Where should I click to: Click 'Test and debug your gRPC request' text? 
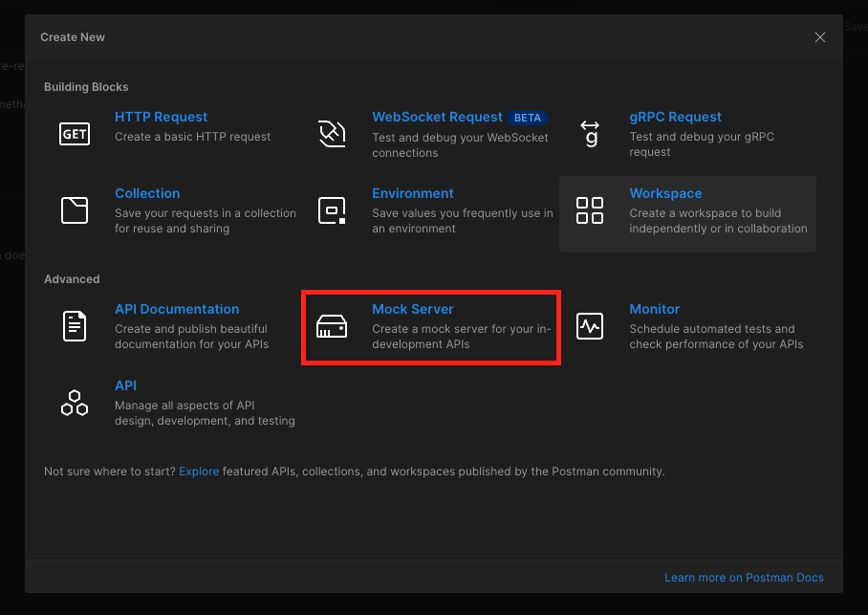[x=702, y=144]
